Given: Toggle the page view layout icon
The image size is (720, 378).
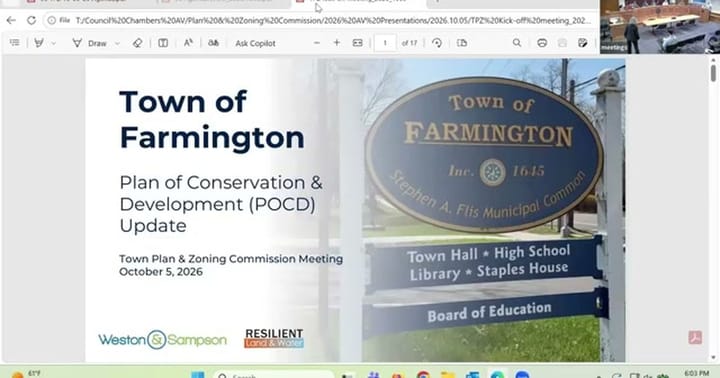Looking at the screenshot, I should coord(163,43).
